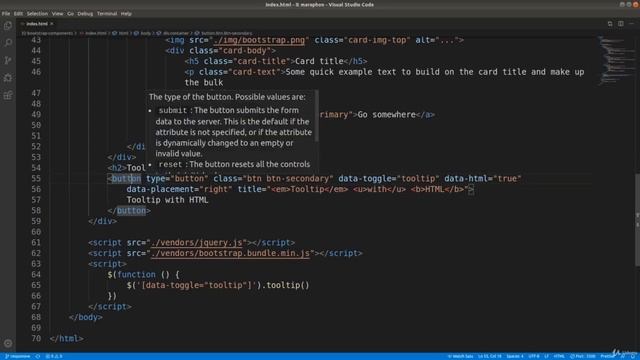Click line number 55 in the gutter
The width and height of the screenshot is (640, 360).
36,178
